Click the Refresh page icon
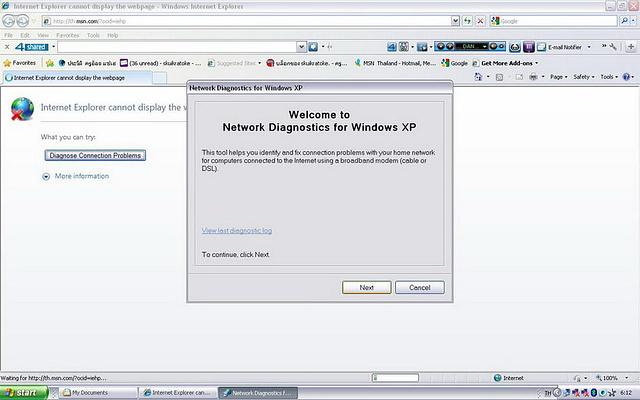 click(467, 21)
